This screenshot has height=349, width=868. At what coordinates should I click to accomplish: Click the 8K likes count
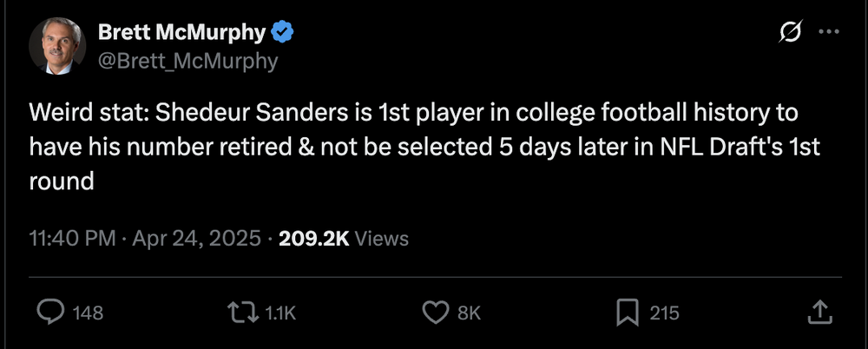[470, 313]
